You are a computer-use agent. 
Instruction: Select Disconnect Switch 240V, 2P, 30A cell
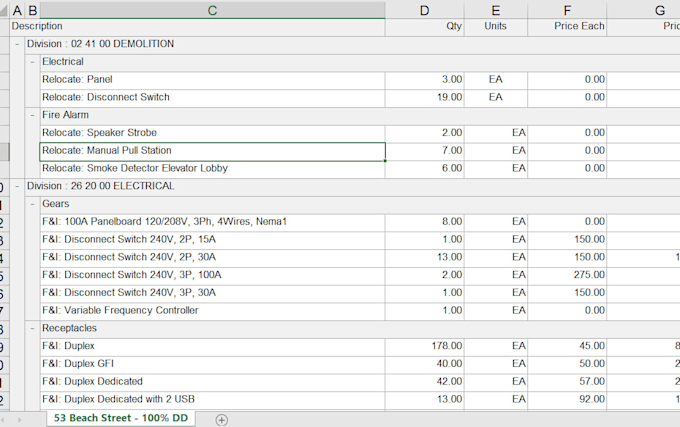pos(212,257)
